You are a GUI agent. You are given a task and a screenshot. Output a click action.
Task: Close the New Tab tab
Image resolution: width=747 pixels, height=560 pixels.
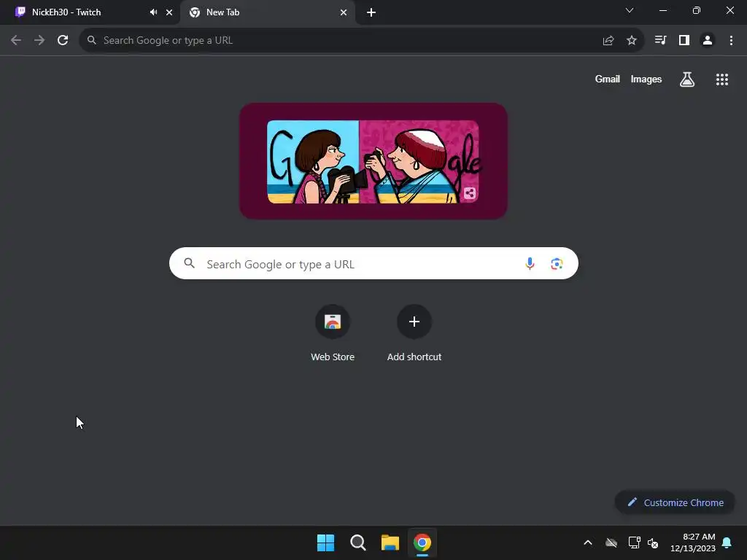[344, 12]
